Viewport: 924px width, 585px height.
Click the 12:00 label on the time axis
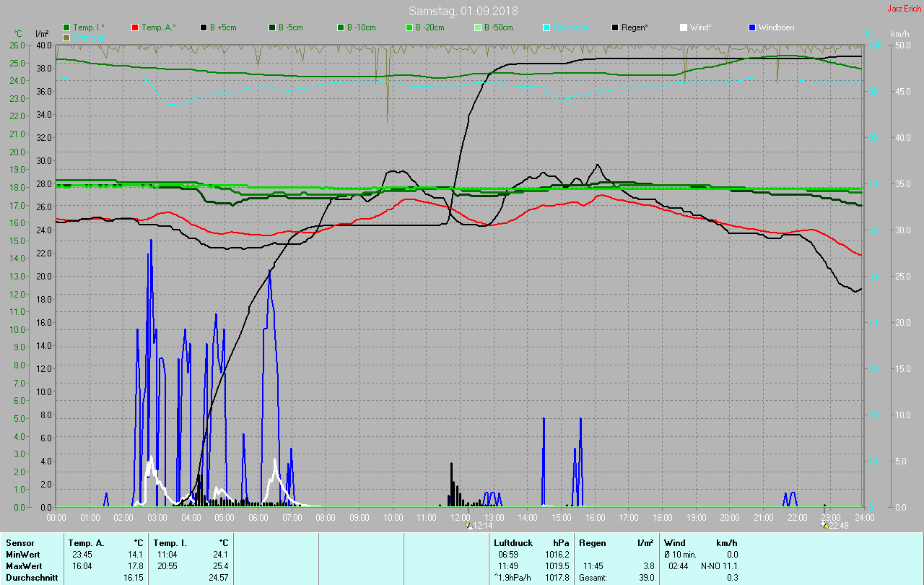pos(460,517)
